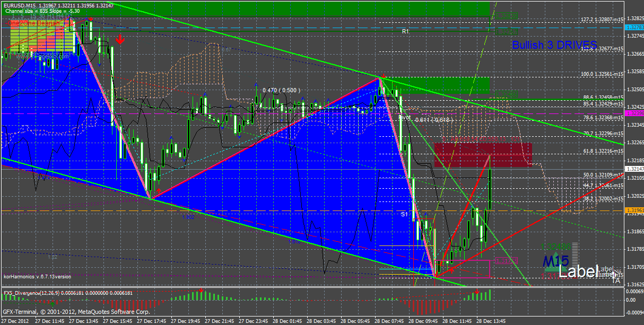Select the 'Bullish 3 DRIVES' pattern label

pos(554,45)
